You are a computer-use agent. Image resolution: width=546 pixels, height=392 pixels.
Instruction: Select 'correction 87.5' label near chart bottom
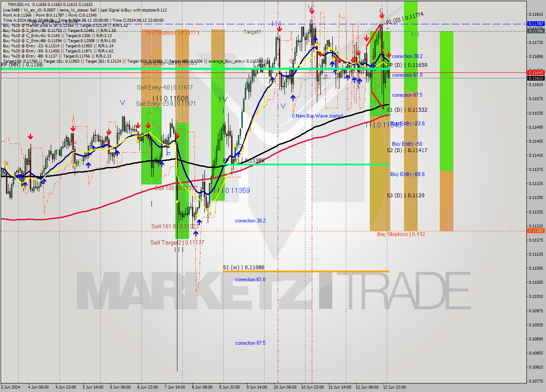250,343
